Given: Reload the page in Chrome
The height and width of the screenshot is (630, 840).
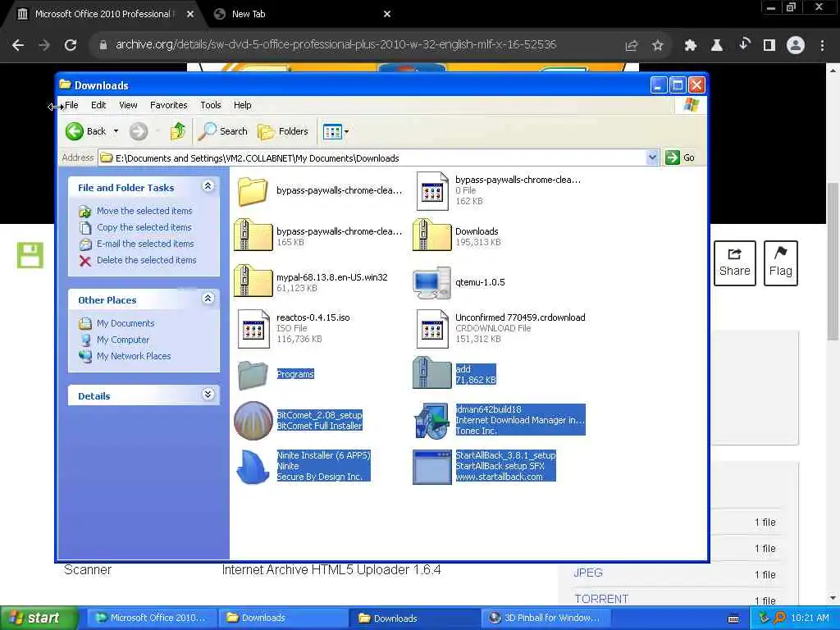Looking at the screenshot, I should 71,45.
